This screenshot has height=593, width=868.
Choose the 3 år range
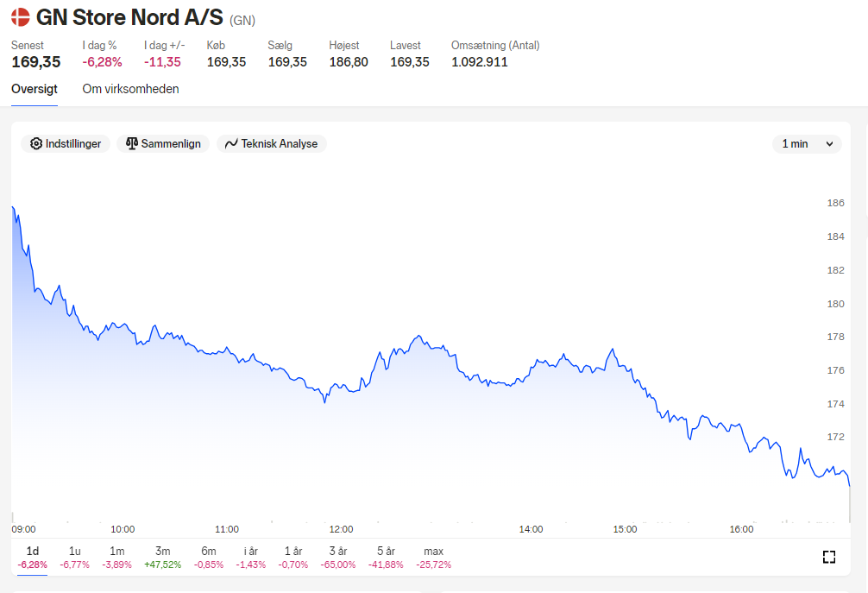tap(338, 557)
